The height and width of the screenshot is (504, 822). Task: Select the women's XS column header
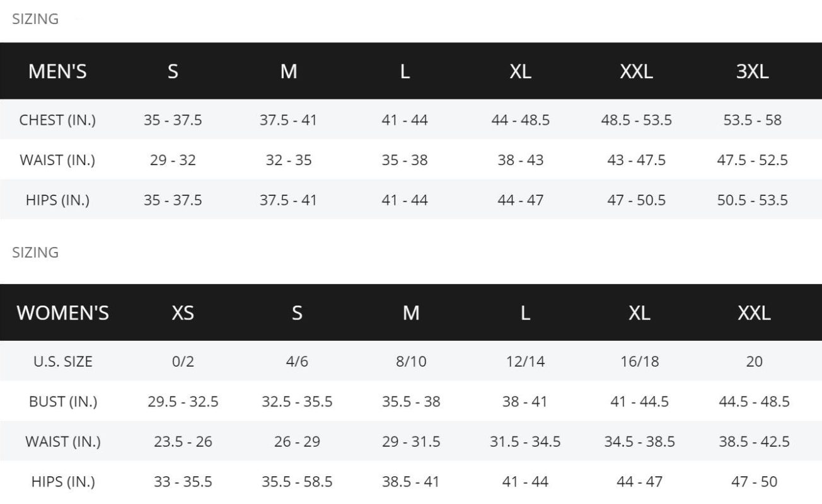183,313
